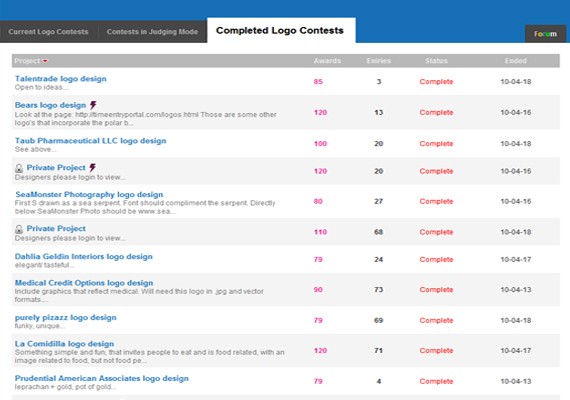The width and height of the screenshot is (570, 400).
Task: Click lock icon of the 110-award Private Project
Action: point(19,229)
